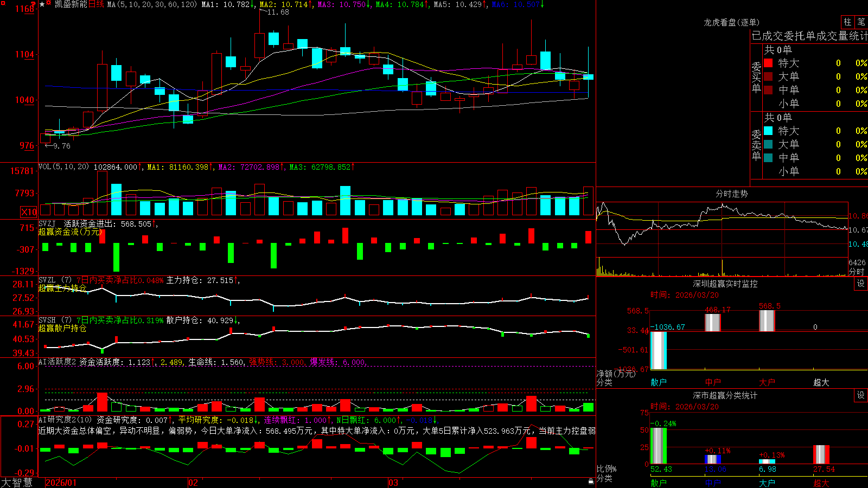The image size is (868, 488).
Task: Click the SVZJ indicator name
Action: tap(47, 223)
